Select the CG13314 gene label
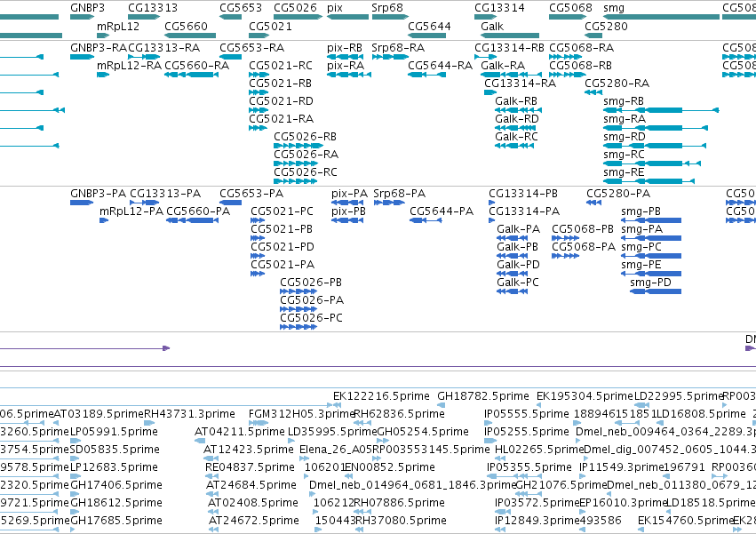The image size is (756, 534). click(x=499, y=8)
